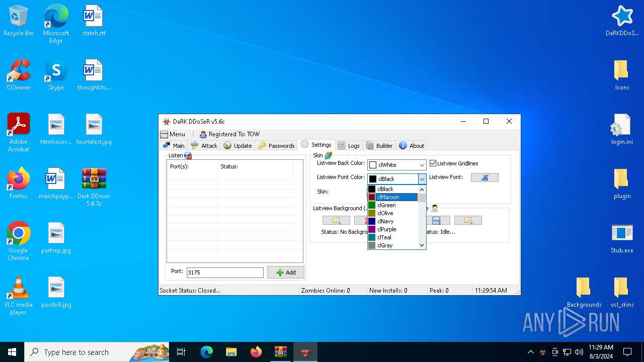This screenshot has height=362, width=644.
Task: Choose clGreen from the color list
Action: click(393, 205)
